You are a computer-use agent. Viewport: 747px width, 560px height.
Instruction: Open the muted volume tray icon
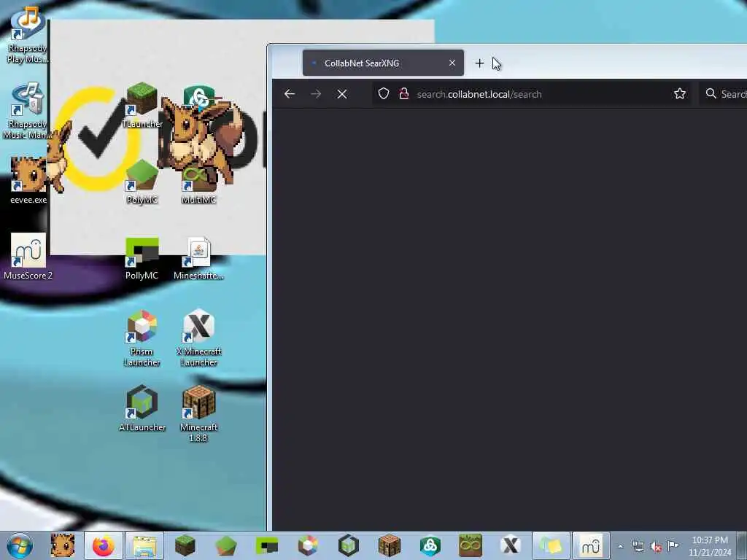[656, 546]
